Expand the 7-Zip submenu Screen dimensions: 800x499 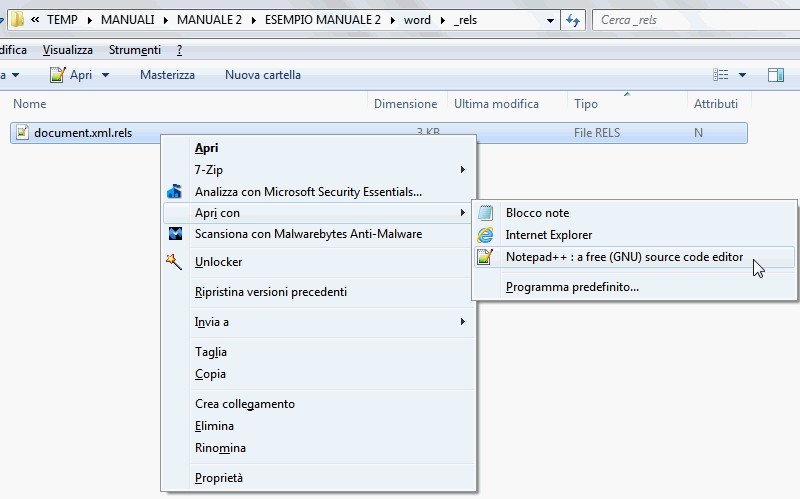click(x=461, y=170)
